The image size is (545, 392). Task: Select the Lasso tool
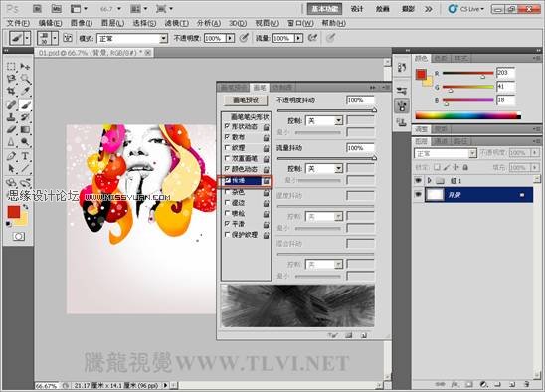(x=11, y=79)
